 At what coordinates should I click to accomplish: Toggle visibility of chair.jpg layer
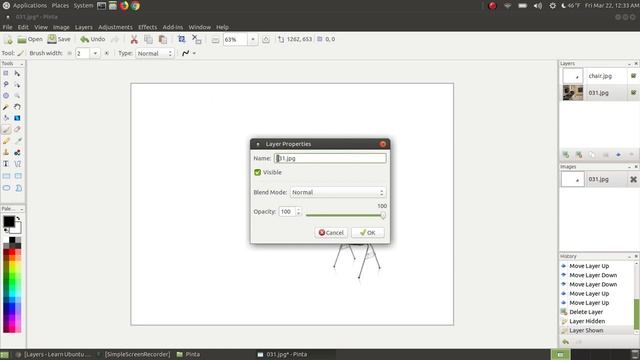click(633, 76)
